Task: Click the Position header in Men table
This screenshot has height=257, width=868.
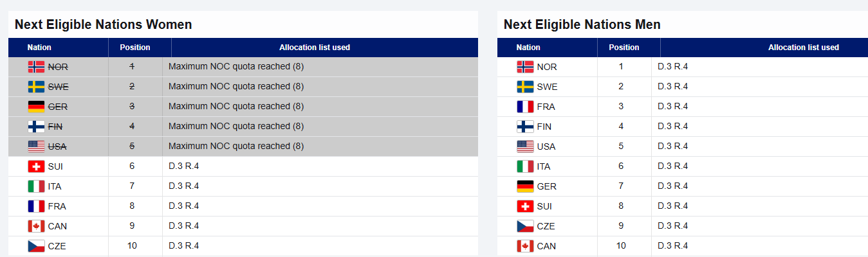Action: pos(624,48)
